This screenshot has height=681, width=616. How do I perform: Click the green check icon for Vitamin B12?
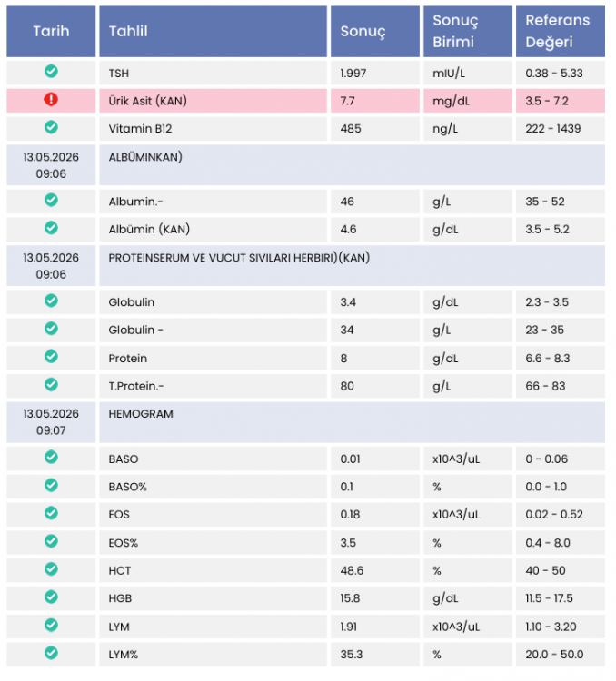(x=51, y=127)
